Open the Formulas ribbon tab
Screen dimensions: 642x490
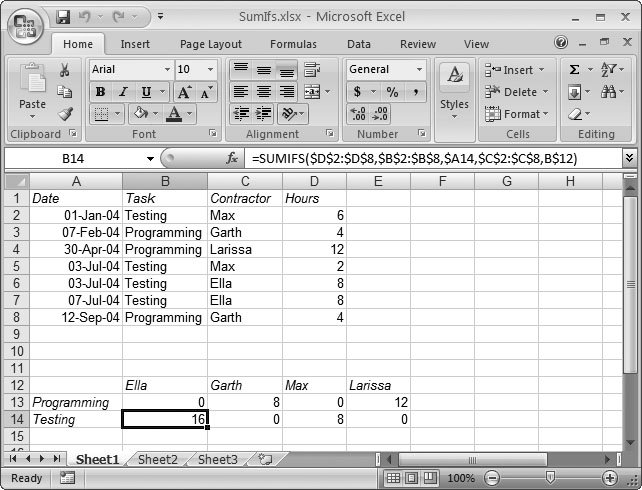pyautogui.click(x=293, y=44)
